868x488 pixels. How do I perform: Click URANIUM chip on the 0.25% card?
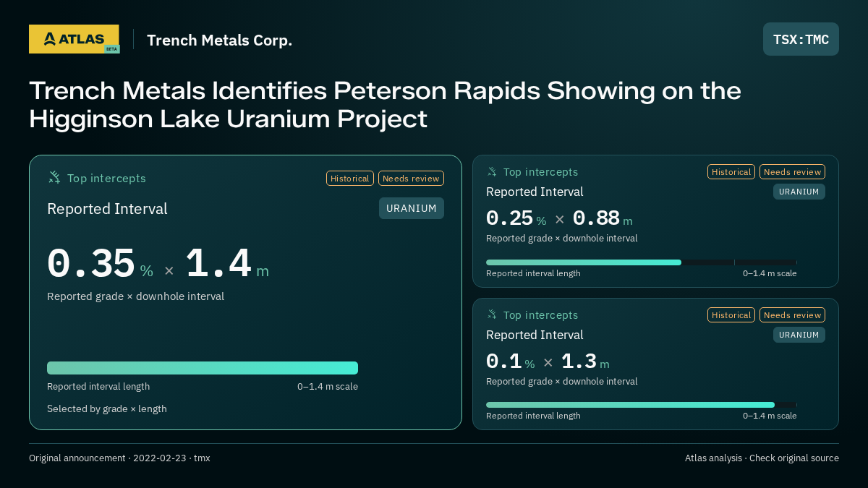(x=799, y=192)
